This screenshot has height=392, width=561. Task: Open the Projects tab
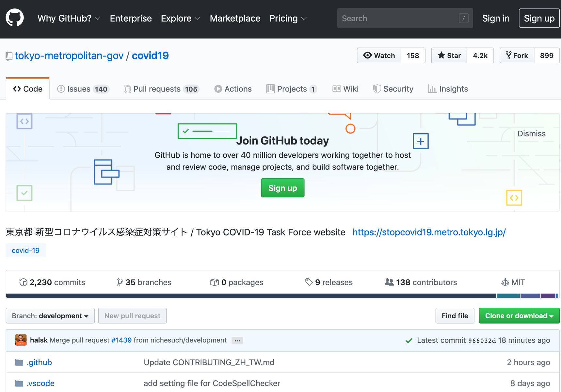point(292,89)
